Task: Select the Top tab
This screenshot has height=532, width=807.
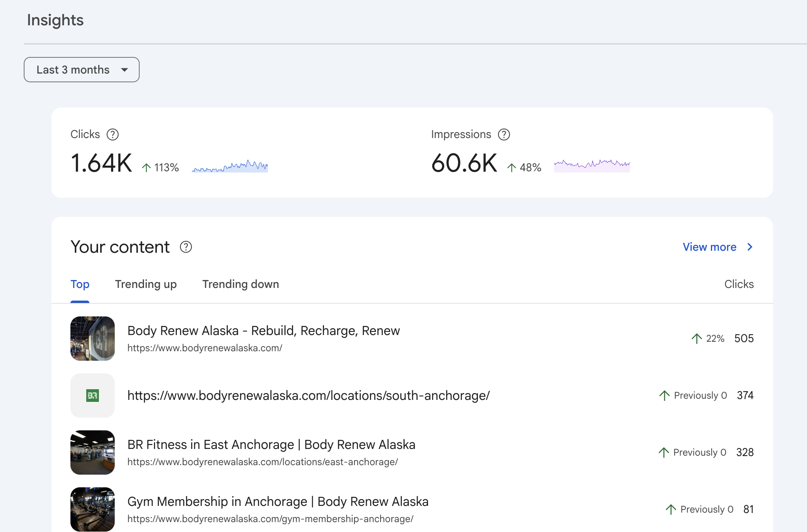Action: tap(80, 284)
